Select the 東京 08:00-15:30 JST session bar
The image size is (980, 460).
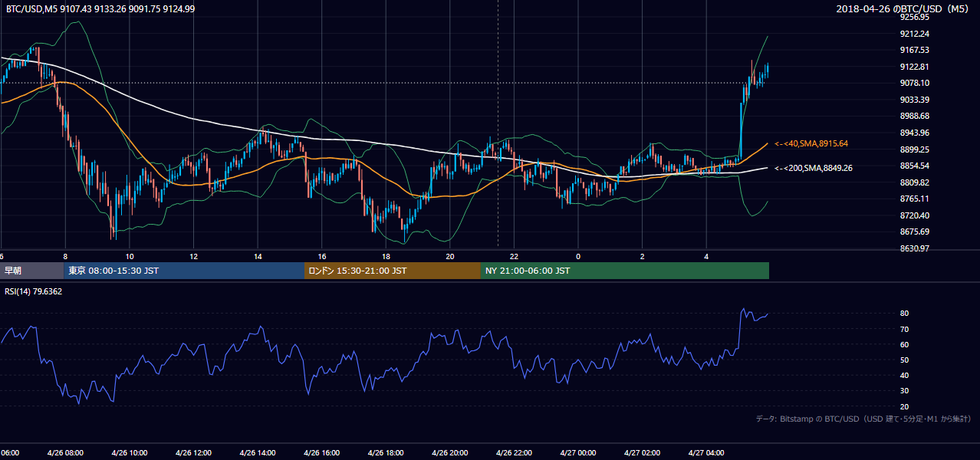(x=185, y=271)
